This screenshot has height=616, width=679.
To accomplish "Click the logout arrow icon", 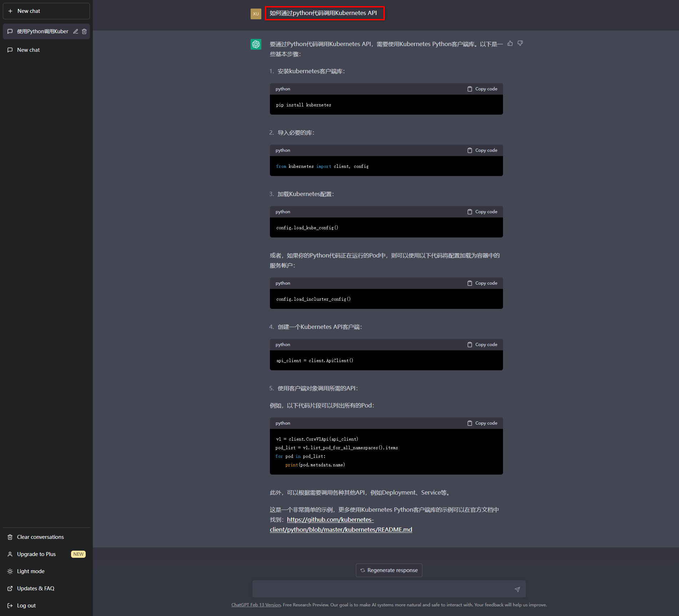I will click(10, 606).
